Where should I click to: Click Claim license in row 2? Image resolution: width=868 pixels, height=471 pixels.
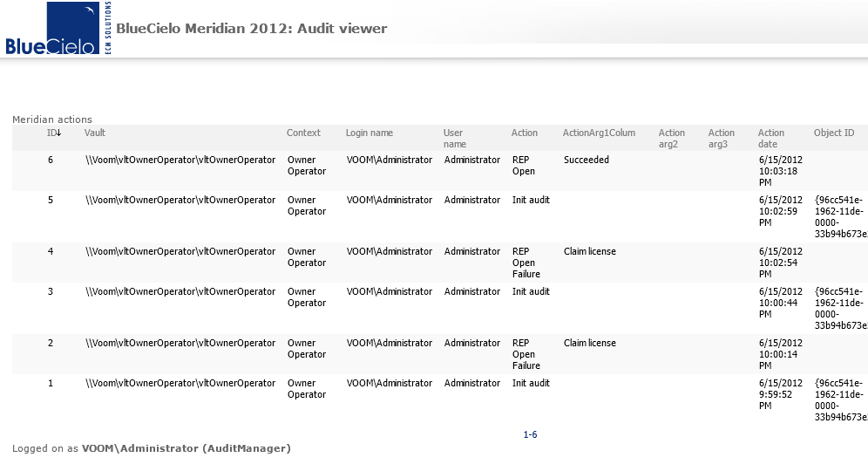pos(589,343)
